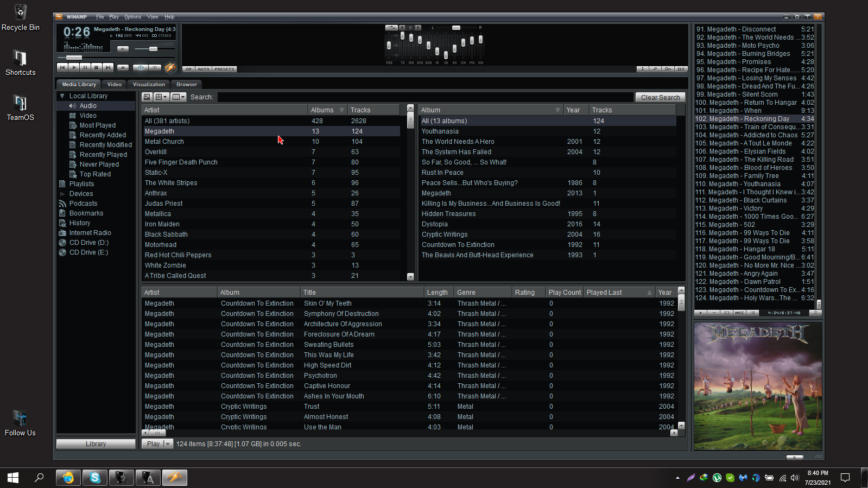The width and height of the screenshot is (868, 488).
Task: Click the balance L-R slider
Action: pos(456,28)
